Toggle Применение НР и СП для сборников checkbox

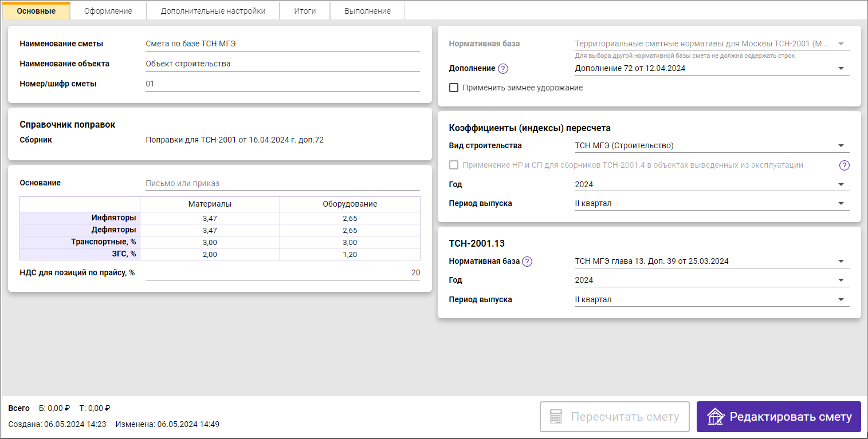(454, 165)
